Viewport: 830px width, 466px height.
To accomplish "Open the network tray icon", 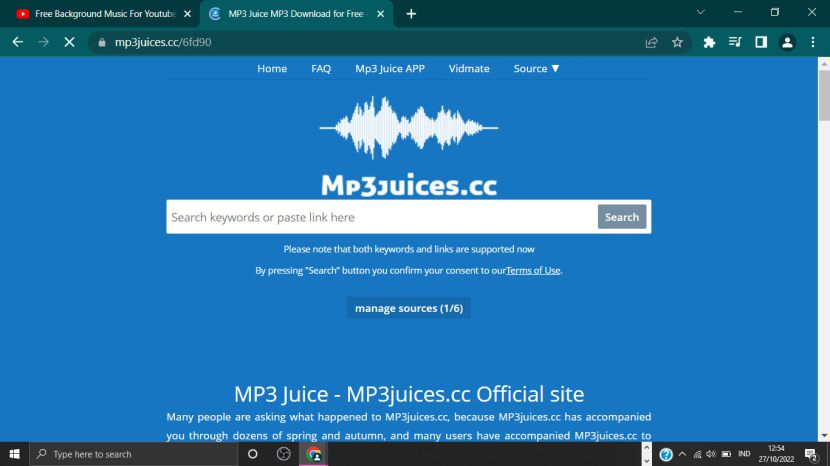I will [697, 454].
